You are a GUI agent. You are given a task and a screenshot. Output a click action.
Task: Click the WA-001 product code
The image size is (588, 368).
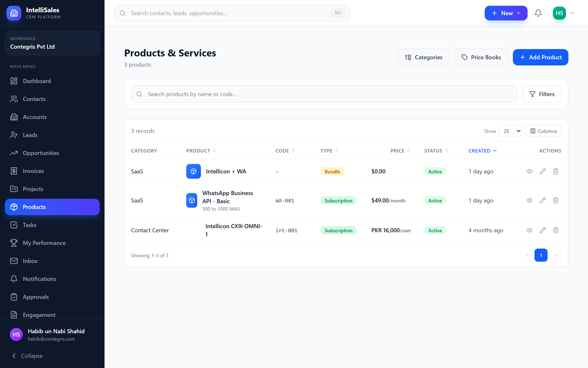pyautogui.click(x=285, y=201)
